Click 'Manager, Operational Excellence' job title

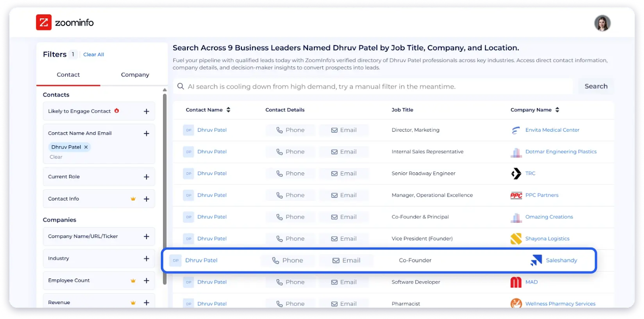tap(432, 195)
